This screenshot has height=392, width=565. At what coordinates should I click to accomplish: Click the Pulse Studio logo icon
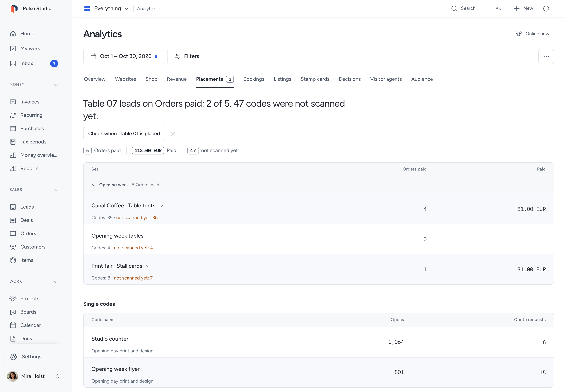[14, 9]
